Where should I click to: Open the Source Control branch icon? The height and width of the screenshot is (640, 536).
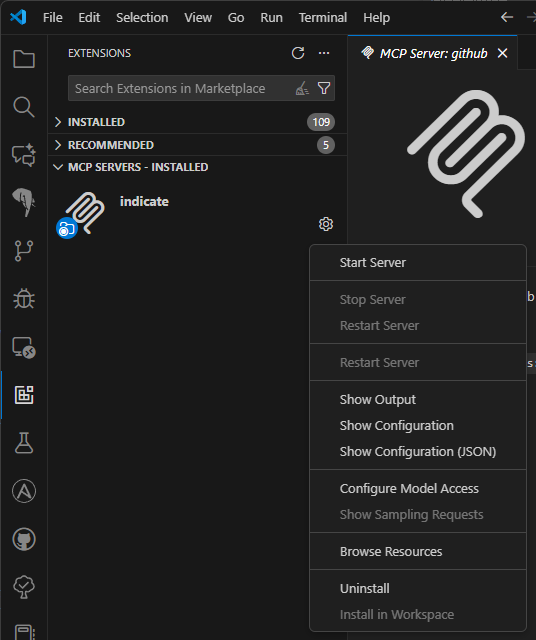point(24,251)
